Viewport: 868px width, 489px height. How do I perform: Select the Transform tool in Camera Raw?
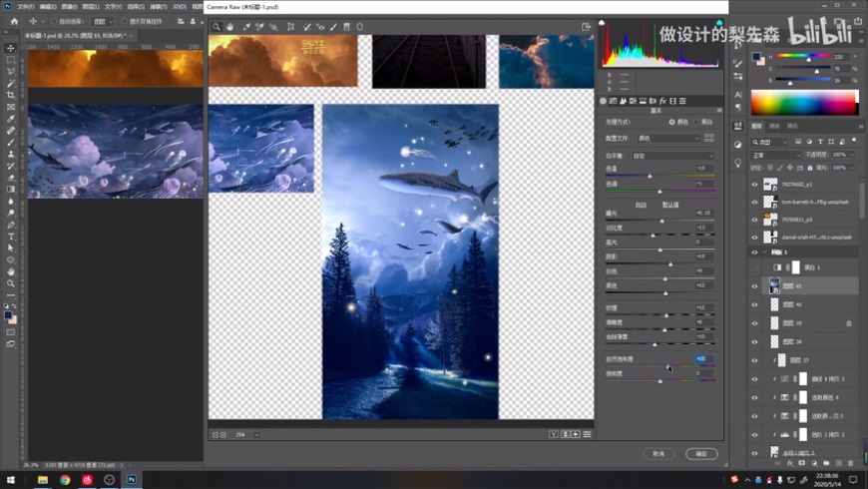[x=290, y=27]
